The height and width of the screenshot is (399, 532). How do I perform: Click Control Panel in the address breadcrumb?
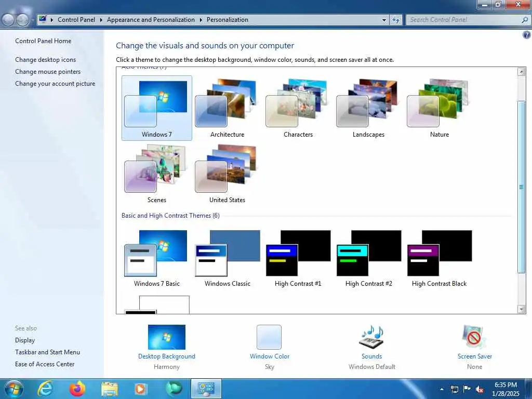pyautogui.click(x=76, y=20)
